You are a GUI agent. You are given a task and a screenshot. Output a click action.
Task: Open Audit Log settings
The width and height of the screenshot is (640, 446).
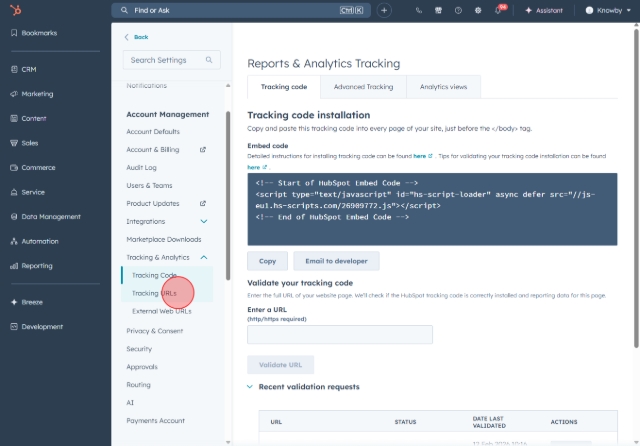pyautogui.click(x=141, y=167)
